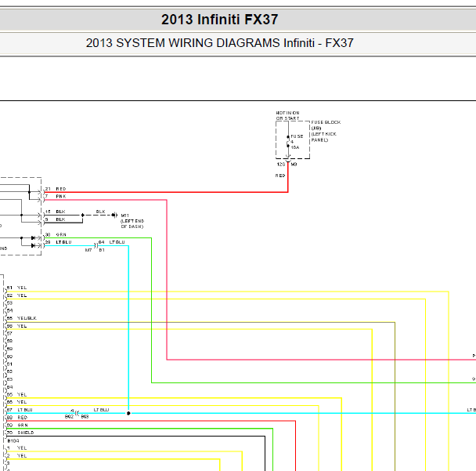476x471 pixels.
Task: Click empty pin "60" on the left connector
Action: pyautogui.click(x=9, y=357)
